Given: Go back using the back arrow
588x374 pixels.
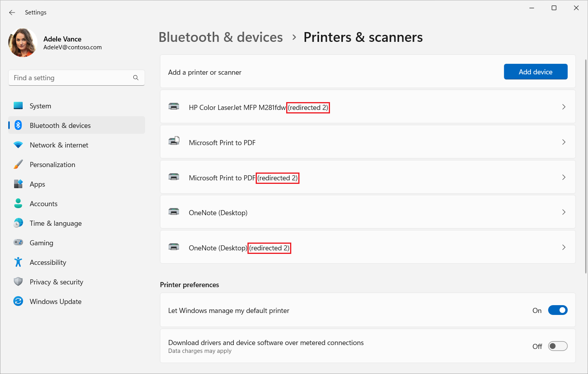Looking at the screenshot, I should point(12,12).
